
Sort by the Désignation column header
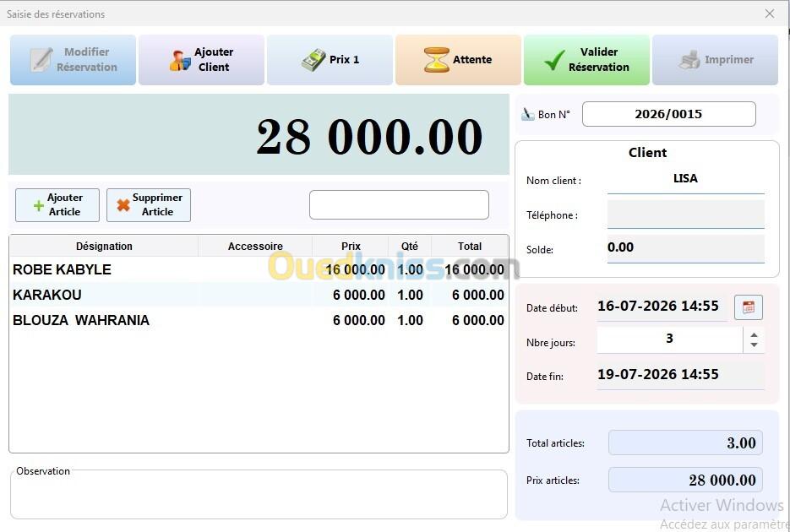click(x=104, y=246)
